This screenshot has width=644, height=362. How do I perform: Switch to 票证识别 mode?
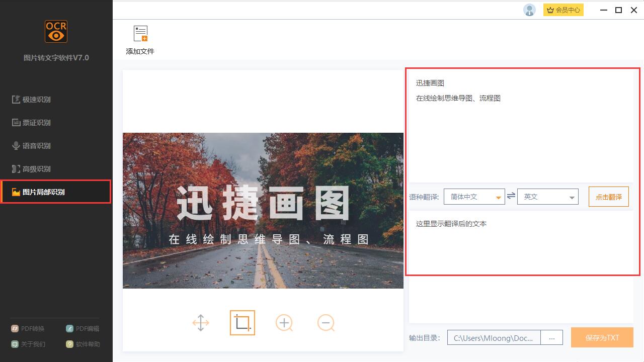click(31, 123)
